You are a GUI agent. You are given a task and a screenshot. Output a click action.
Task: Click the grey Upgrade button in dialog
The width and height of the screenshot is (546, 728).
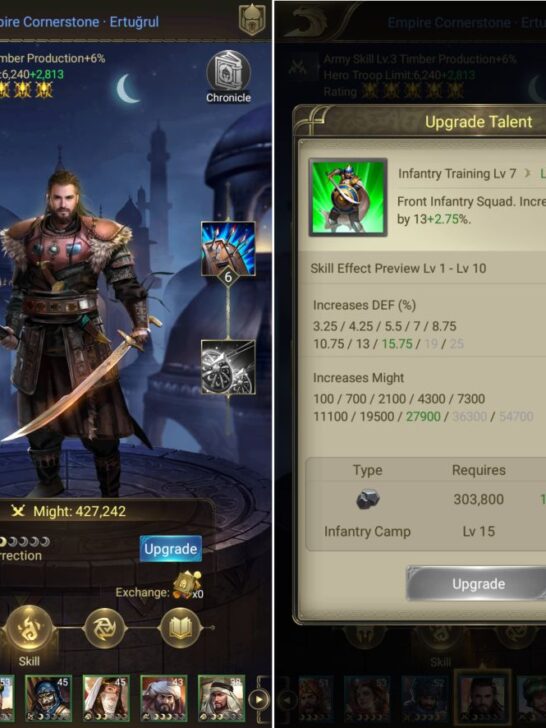[478, 584]
